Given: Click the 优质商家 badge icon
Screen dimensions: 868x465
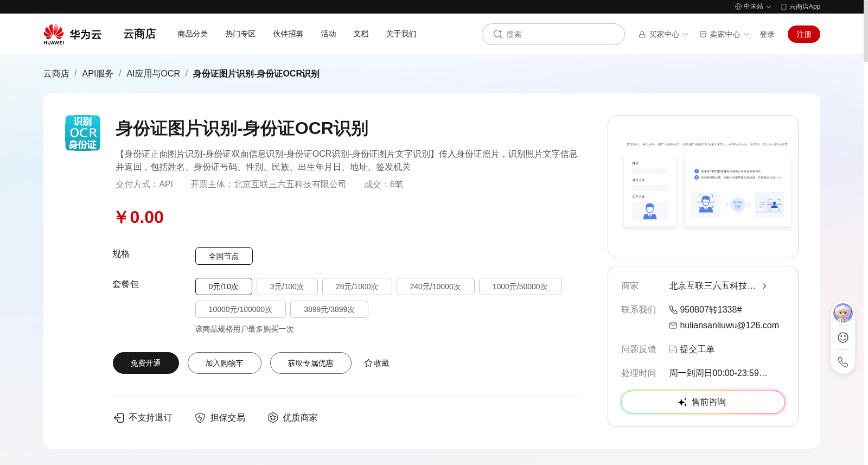Looking at the screenshot, I should pos(273,417).
